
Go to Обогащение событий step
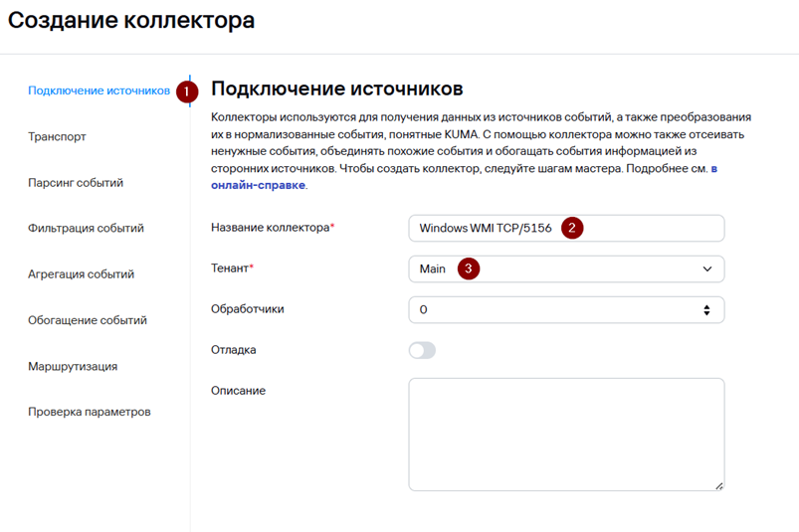[88, 320]
